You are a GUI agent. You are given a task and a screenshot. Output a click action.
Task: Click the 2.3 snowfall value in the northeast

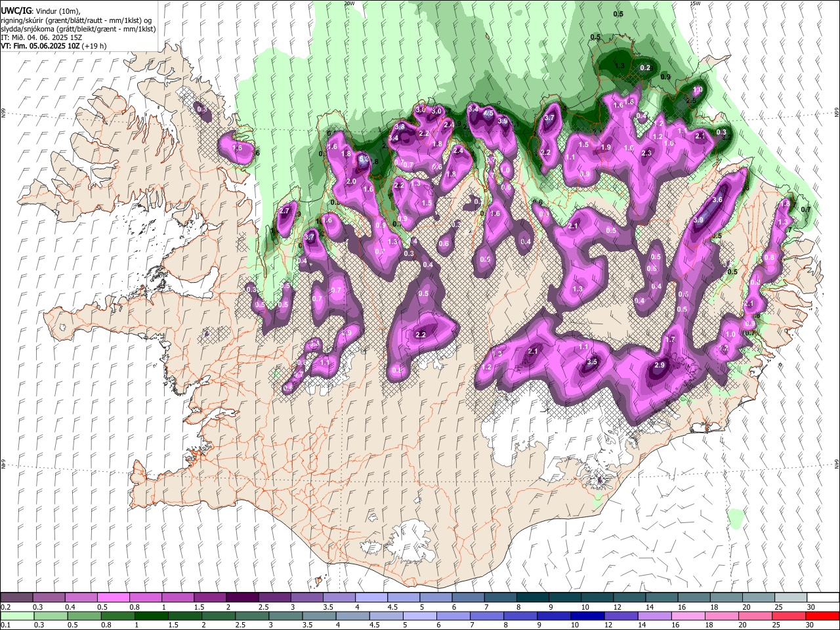coord(646,153)
